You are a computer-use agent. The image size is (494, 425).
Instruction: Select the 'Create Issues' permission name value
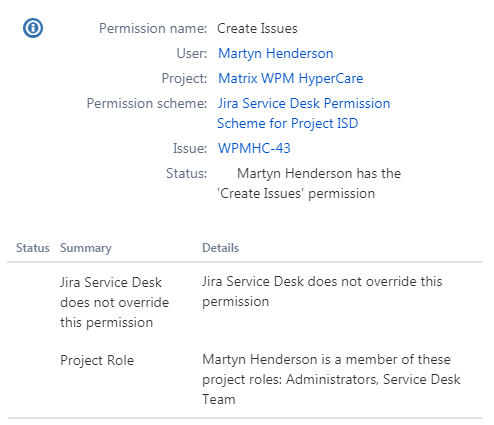pyautogui.click(x=257, y=29)
